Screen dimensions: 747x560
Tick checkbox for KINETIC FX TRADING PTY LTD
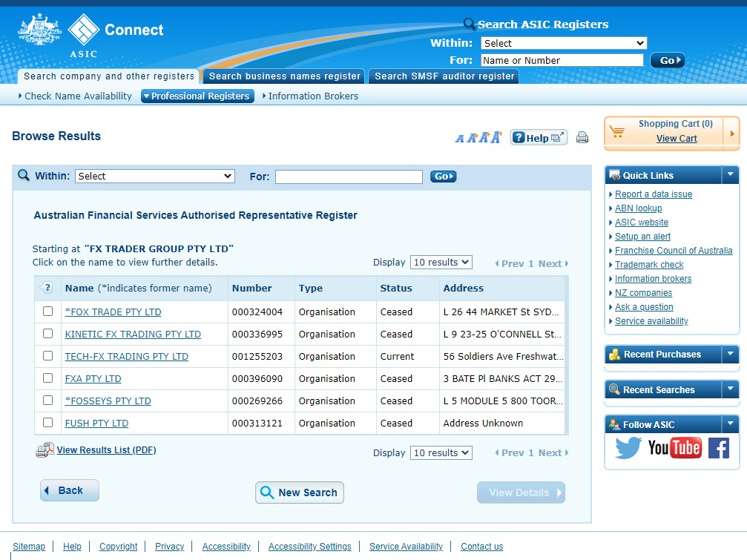click(x=47, y=333)
